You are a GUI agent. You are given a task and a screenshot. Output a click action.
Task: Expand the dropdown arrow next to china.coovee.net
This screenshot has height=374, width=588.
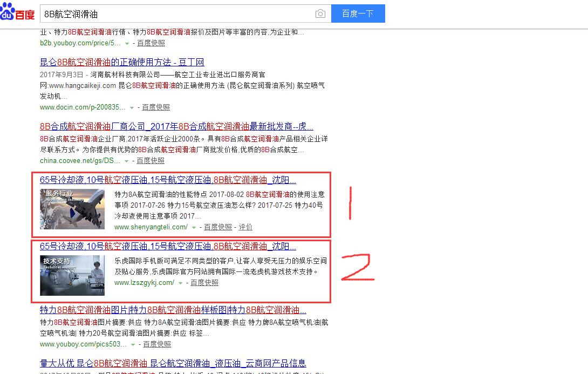point(126,161)
